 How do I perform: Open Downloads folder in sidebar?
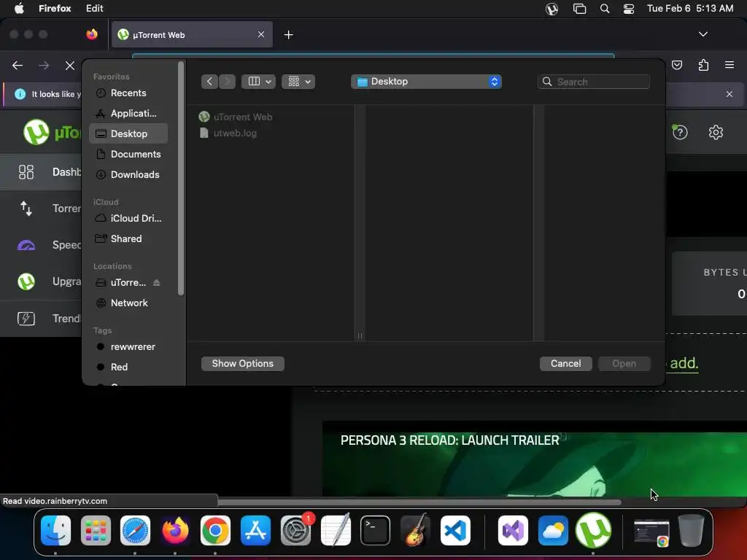[128, 175]
